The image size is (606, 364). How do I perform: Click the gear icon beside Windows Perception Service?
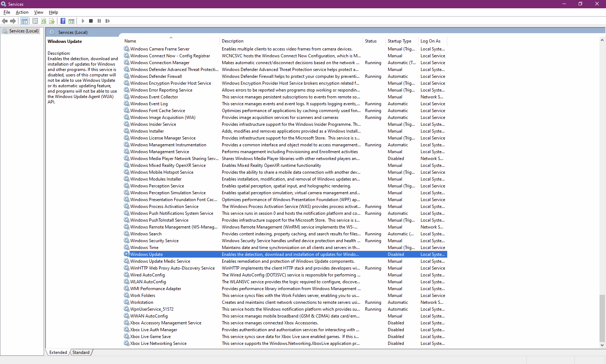point(127,186)
